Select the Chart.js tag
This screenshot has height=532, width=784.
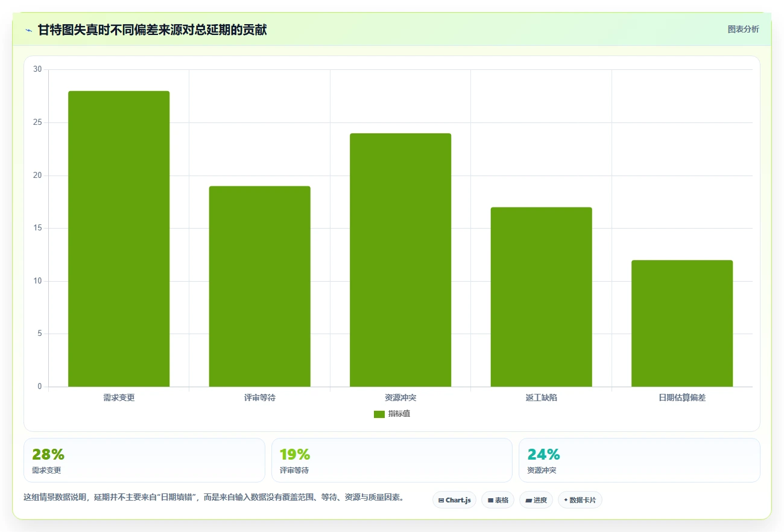tap(454, 500)
